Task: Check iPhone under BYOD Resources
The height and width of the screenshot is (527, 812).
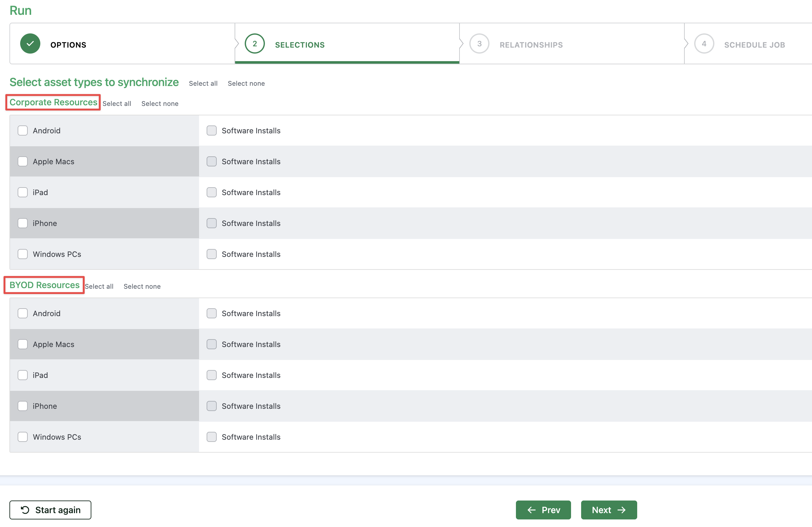Action: (x=22, y=406)
